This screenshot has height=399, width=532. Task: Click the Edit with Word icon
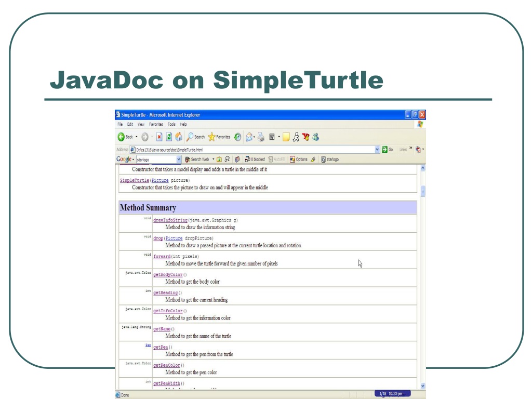[272, 137]
